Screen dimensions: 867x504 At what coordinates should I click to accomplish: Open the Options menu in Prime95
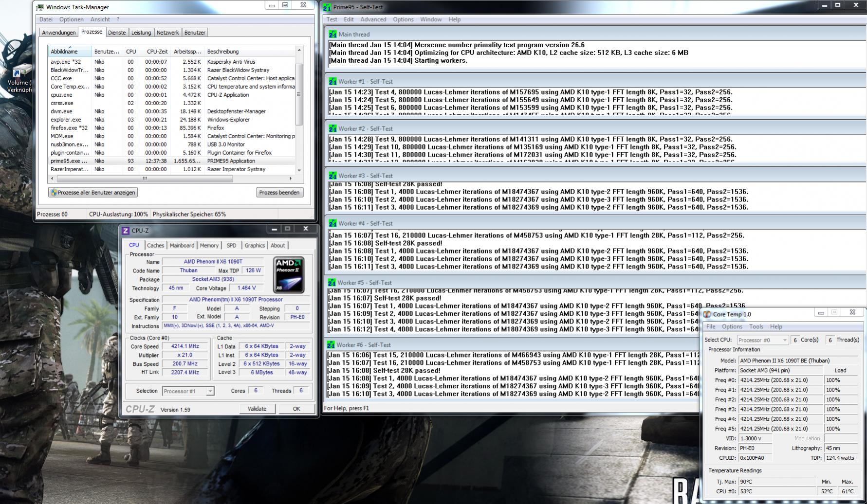[x=403, y=19]
